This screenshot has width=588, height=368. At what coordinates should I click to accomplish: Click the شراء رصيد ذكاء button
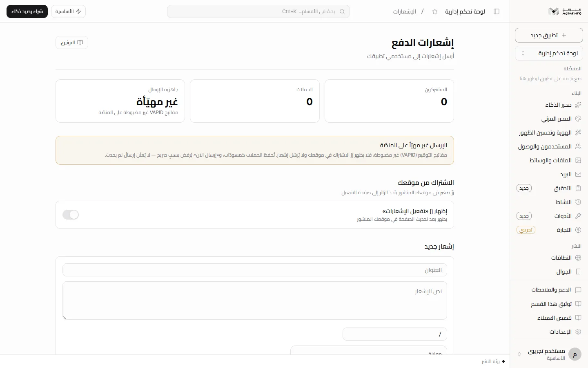tap(27, 11)
